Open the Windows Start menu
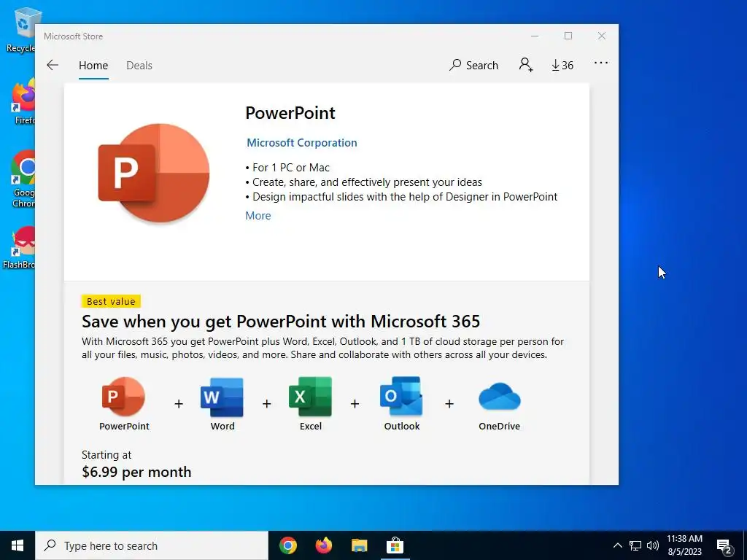 18,545
